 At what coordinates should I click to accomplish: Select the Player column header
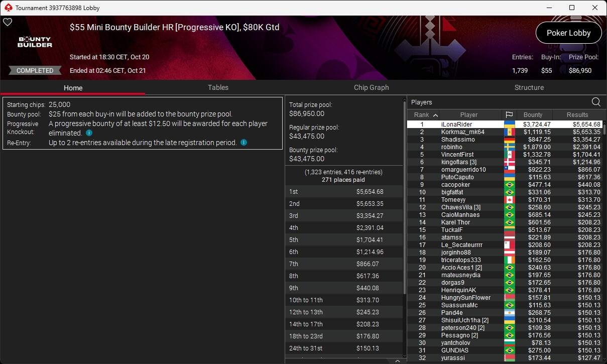click(x=469, y=115)
